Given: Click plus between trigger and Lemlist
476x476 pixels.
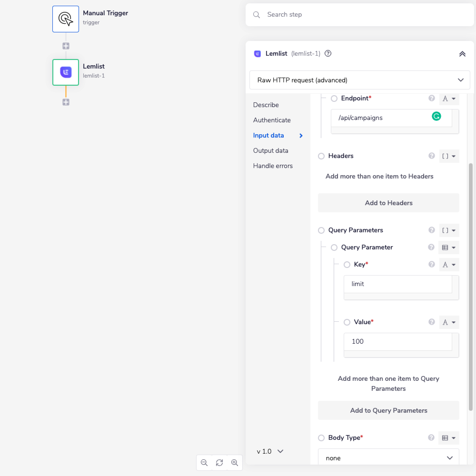Looking at the screenshot, I should pos(66,46).
